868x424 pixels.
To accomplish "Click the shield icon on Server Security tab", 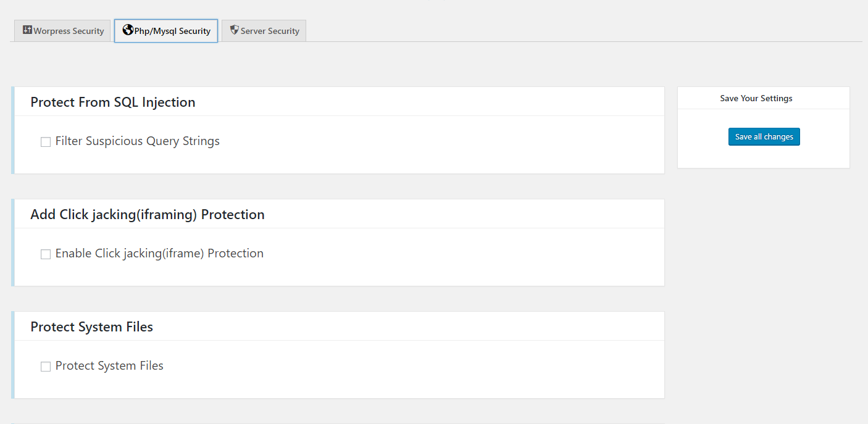I will click(x=234, y=30).
